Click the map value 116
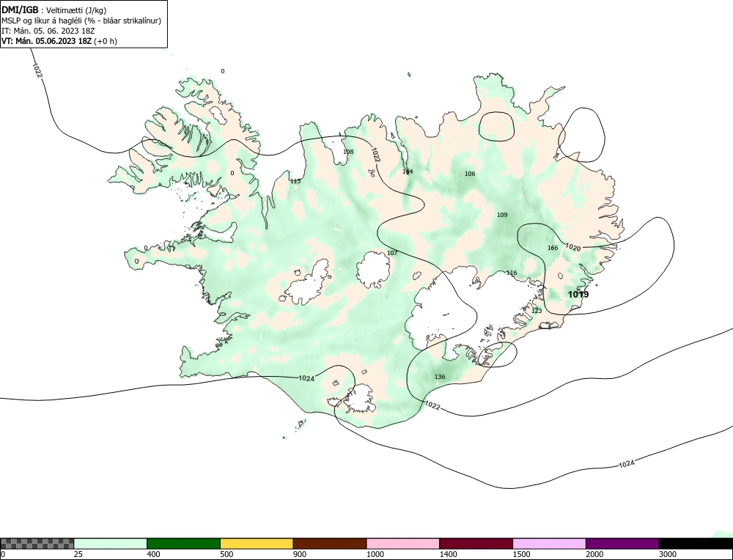 512,273
